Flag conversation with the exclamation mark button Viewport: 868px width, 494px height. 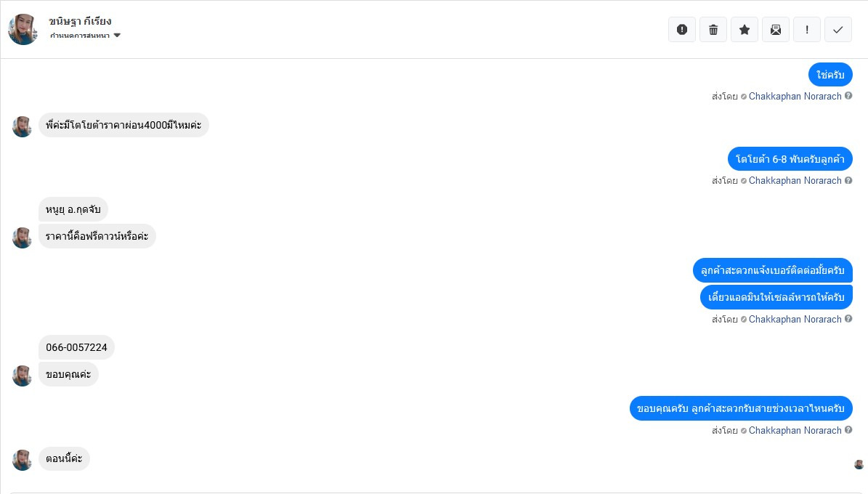[806, 30]
